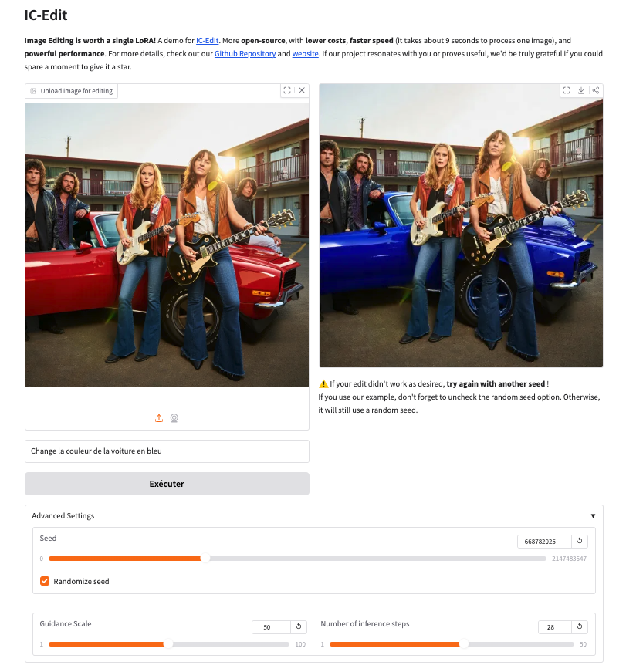This screenshot has width=626, height=672.
Task: Download the edited output image
Action: (x=581, y=90)
